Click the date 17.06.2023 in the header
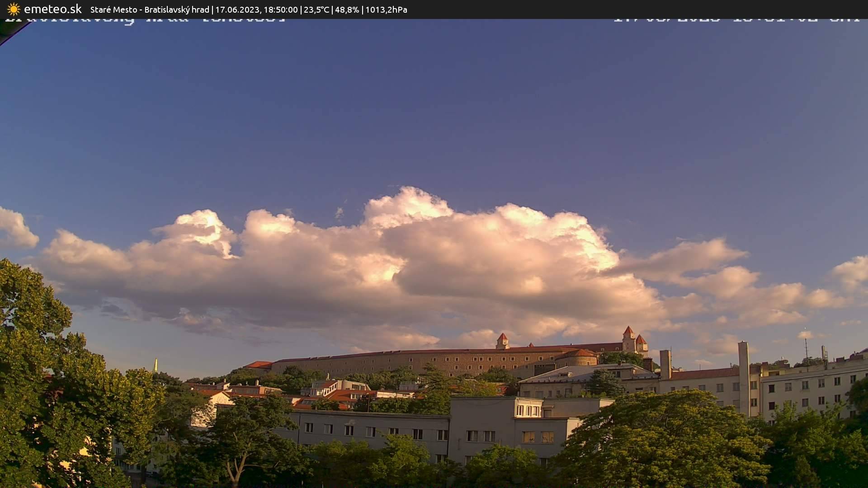Screen dimensions: 868x488 tap(238, 9)
